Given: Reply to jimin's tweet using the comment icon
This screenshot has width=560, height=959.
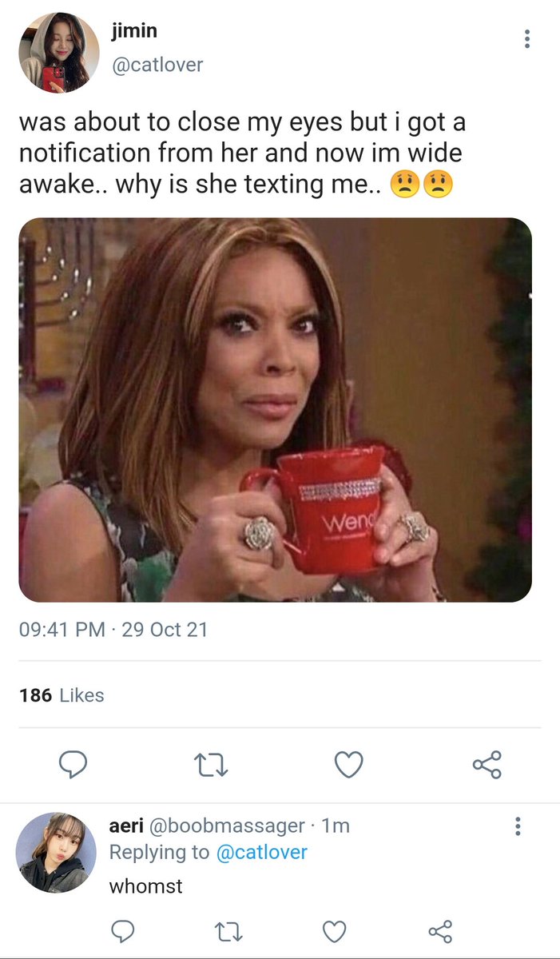Looking at the screenshot, I should tap(73, 765).
